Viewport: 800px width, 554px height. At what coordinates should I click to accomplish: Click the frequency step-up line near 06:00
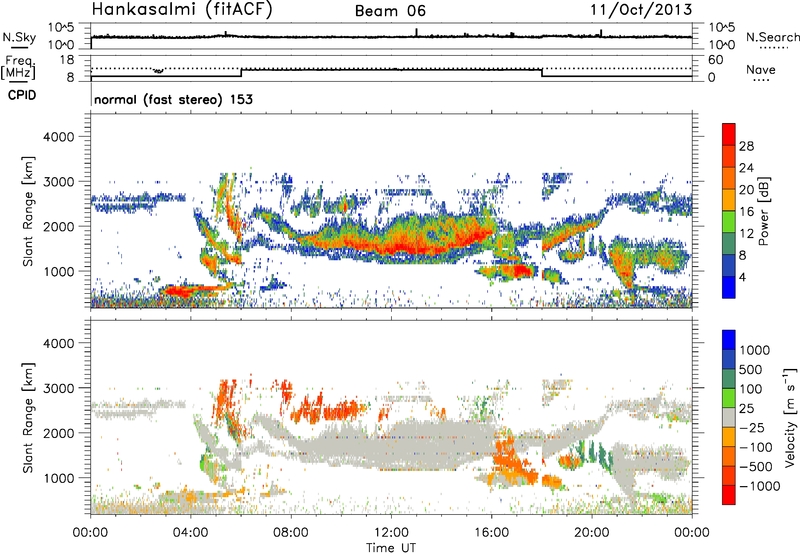point(241,73)
